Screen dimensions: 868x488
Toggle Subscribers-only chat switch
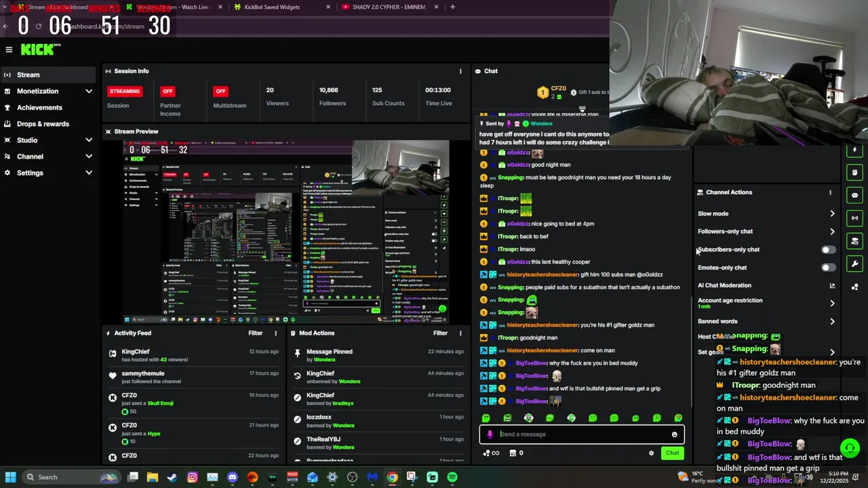828,249
